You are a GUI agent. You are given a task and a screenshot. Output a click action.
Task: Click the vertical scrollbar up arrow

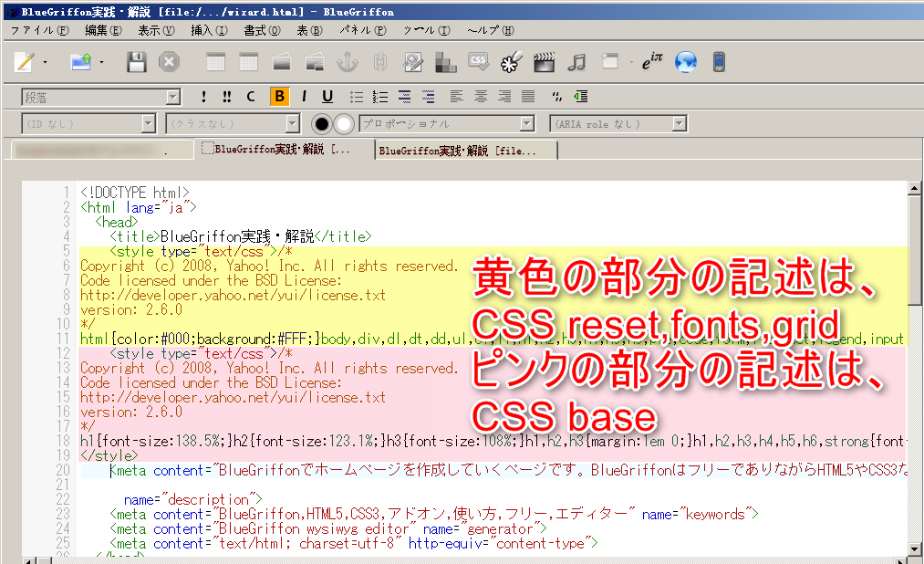[914, 188]
